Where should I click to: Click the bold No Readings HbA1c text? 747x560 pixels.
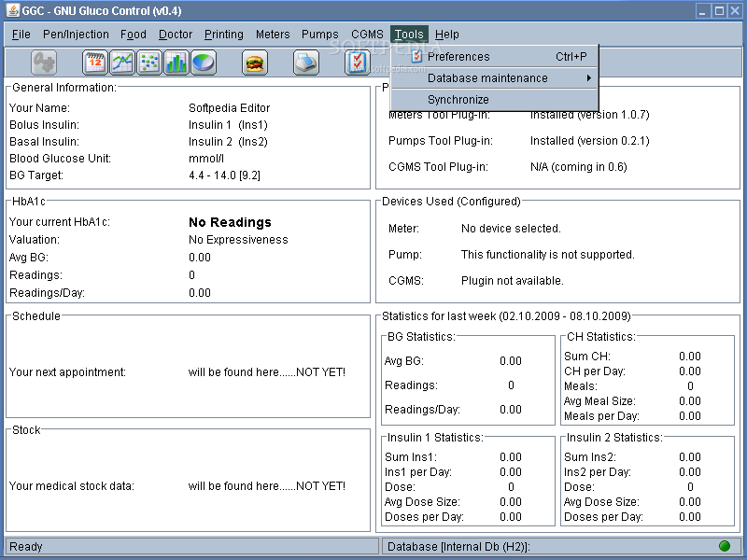230,222
